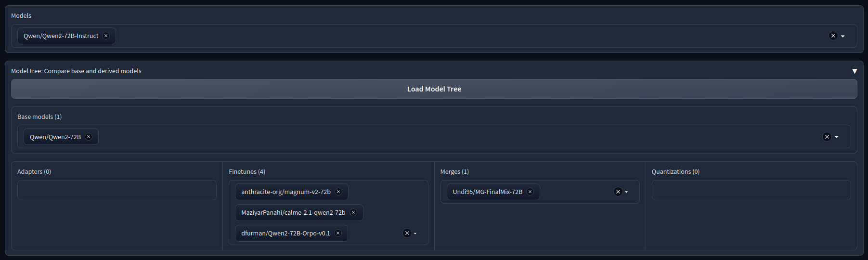Clear all Merges selections
This screenshot has width=868, height=260.
(x=618, y=192)
